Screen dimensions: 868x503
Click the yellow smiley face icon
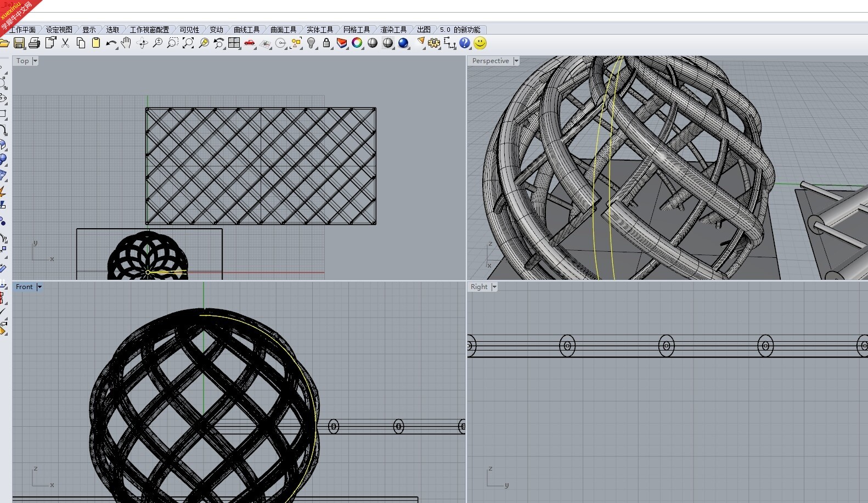[x=480, y=43]
